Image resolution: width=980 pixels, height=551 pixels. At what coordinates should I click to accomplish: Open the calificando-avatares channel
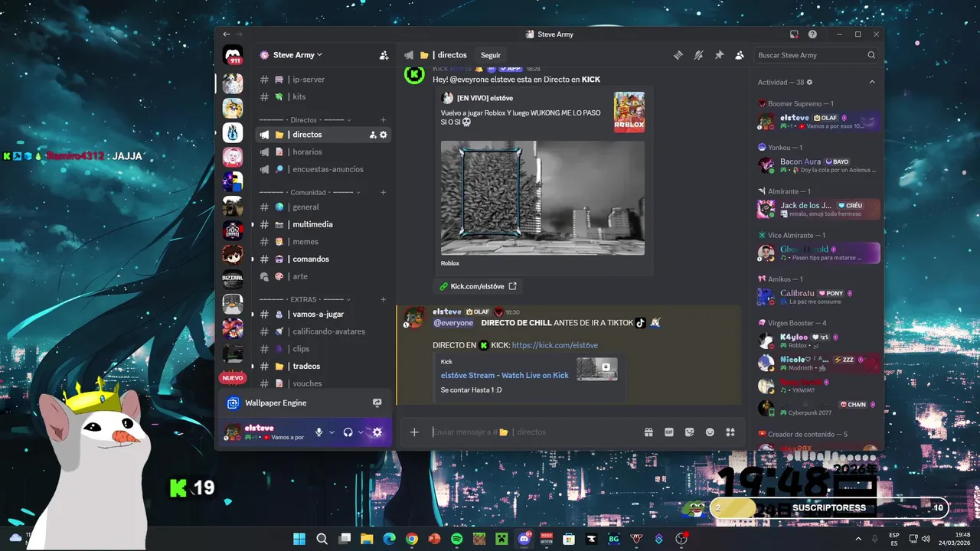pyautogui.click(x=323, y=331)
